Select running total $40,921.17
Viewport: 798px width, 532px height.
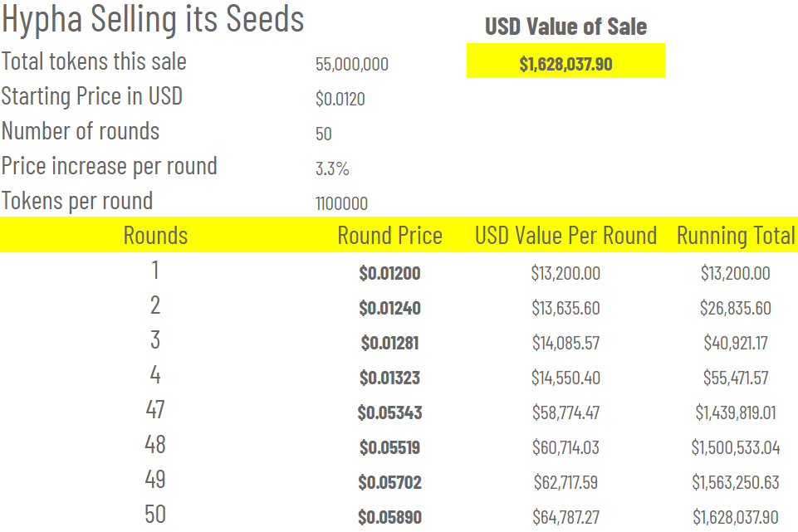tap(735, 343)
